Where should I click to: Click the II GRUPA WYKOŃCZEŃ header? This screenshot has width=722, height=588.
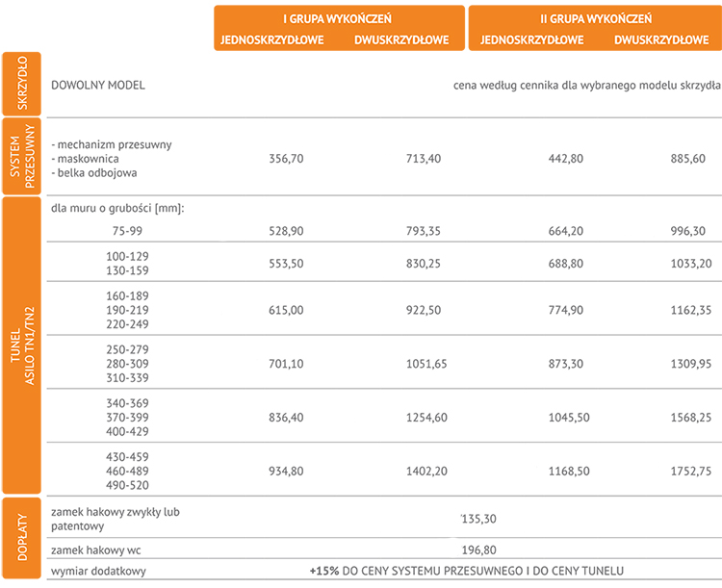coord(596,19)
